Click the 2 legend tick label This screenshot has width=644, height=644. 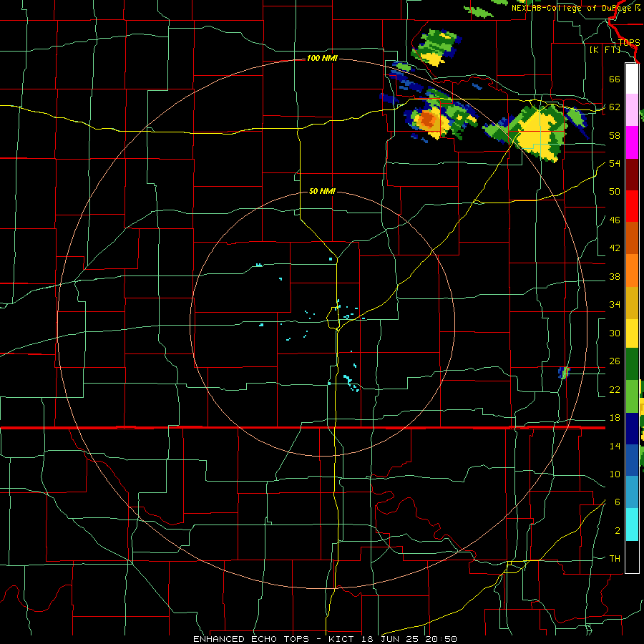[x=617, y=531]
